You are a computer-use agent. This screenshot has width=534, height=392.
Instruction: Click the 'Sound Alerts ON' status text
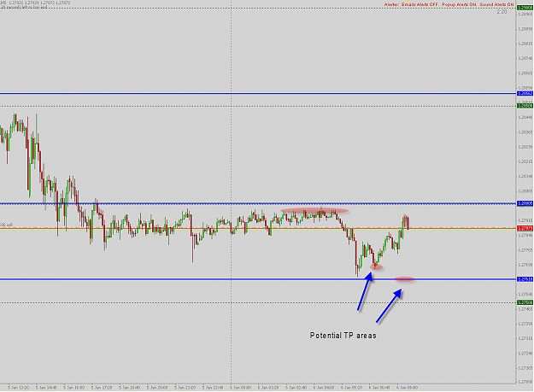pyautogui.click(x=496, y=4)
